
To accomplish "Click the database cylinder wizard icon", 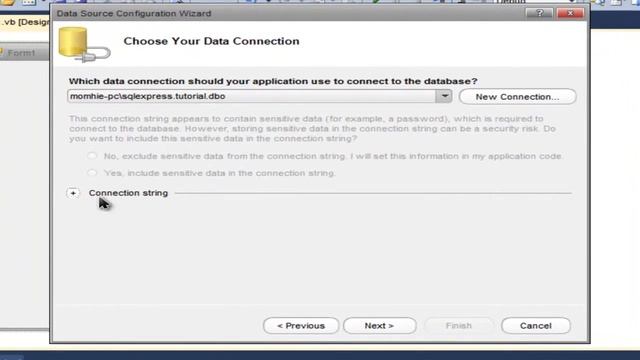I will point(84,44).
